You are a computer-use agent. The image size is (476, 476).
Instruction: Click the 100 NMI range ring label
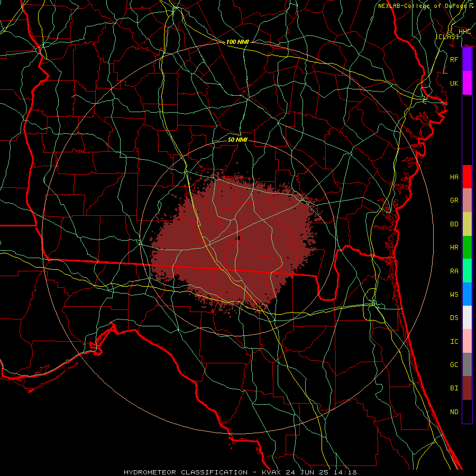[237, 42]
